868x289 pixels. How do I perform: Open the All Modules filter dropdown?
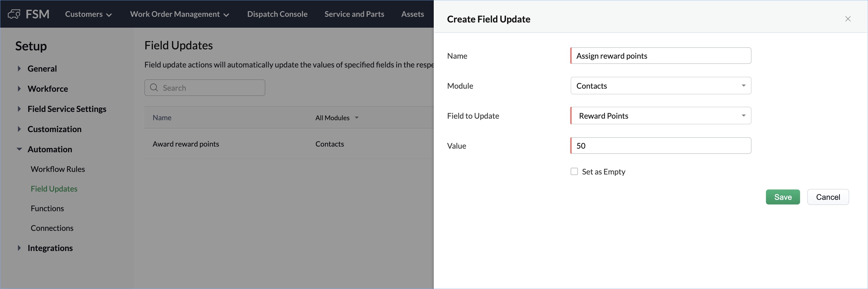coord(337,118)
